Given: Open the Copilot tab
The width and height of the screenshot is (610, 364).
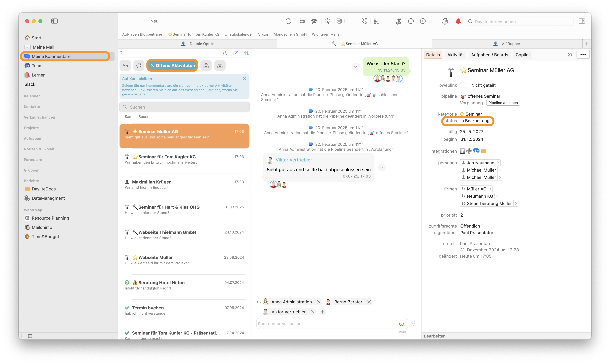Looking at the screenshot, I should [523, 55].
